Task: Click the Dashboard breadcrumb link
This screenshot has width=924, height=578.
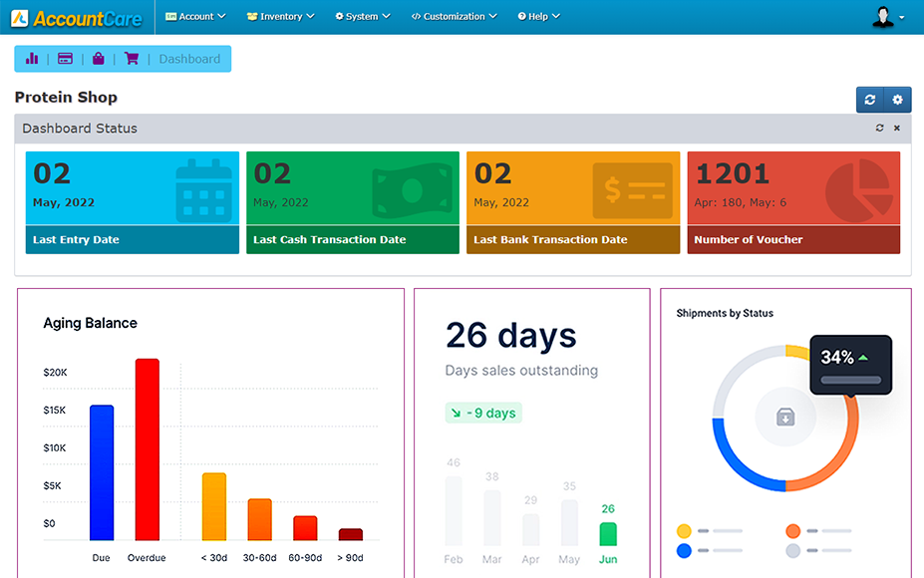Action: (189, 59)
